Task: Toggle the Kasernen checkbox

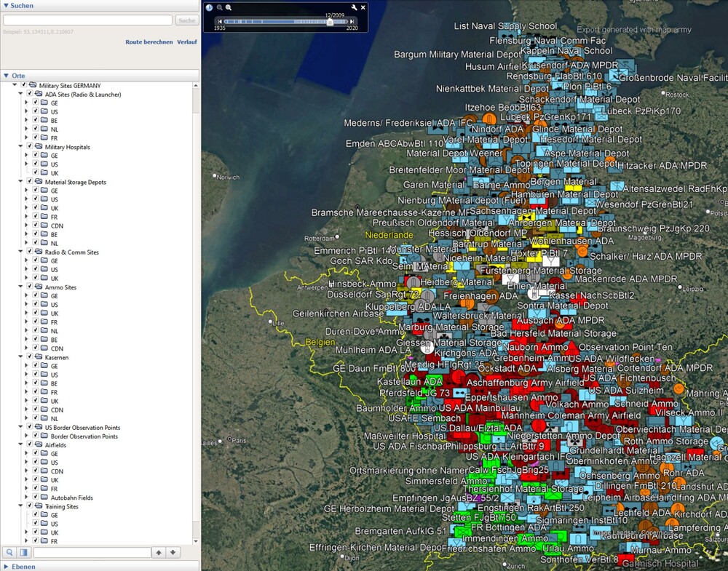Action: pyautogui.click(x=30, y=357)
